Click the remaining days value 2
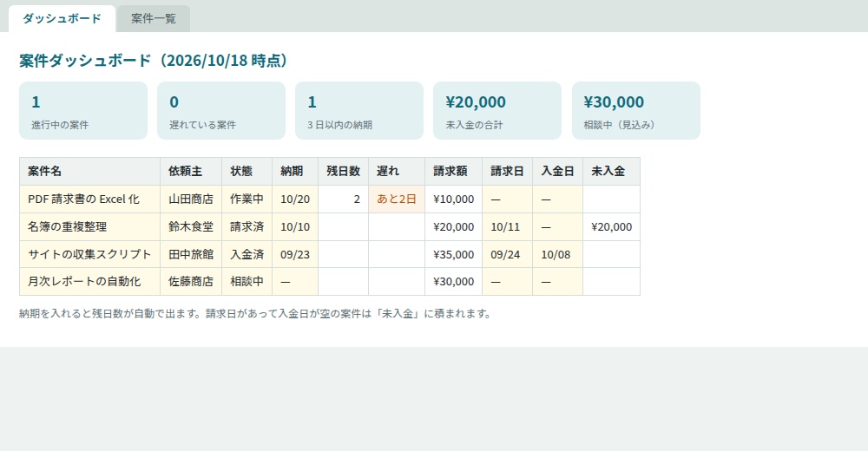Viewport: 868px width, 451px height. [343, 199]
